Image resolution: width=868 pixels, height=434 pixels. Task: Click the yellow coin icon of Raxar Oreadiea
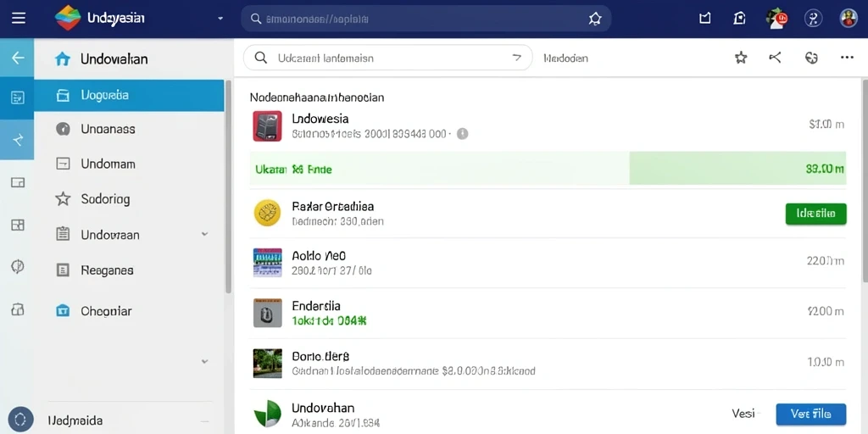click(267, 213)
